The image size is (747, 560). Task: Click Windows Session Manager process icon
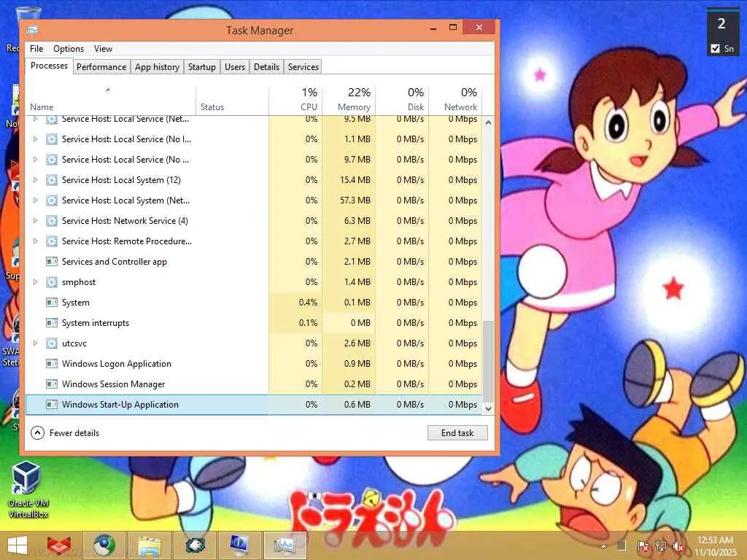pyautogui.click(x=52, y=384)
